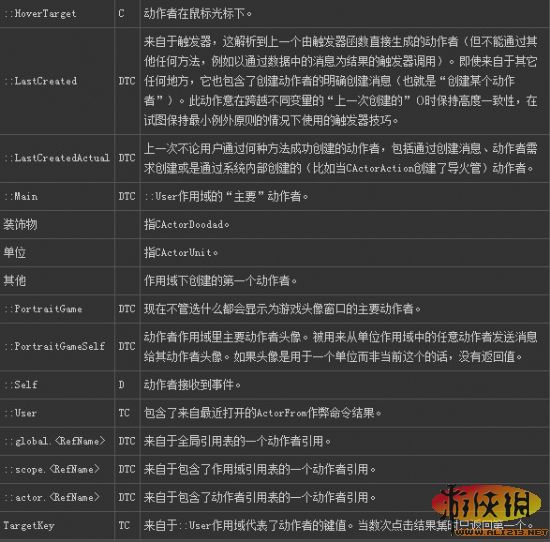Click the 指CActorUnit description text
Image resolution: width=550 pixels, height=542 pixels.
181,253
